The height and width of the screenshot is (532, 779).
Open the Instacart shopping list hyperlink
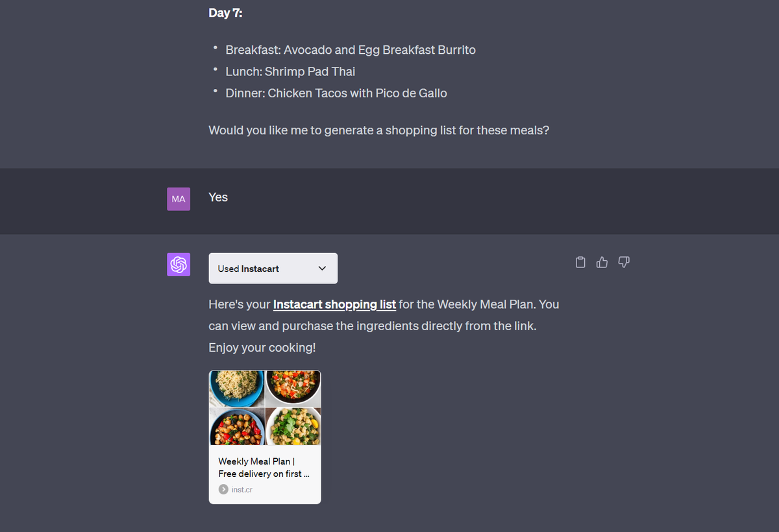[x=334, y=304]
